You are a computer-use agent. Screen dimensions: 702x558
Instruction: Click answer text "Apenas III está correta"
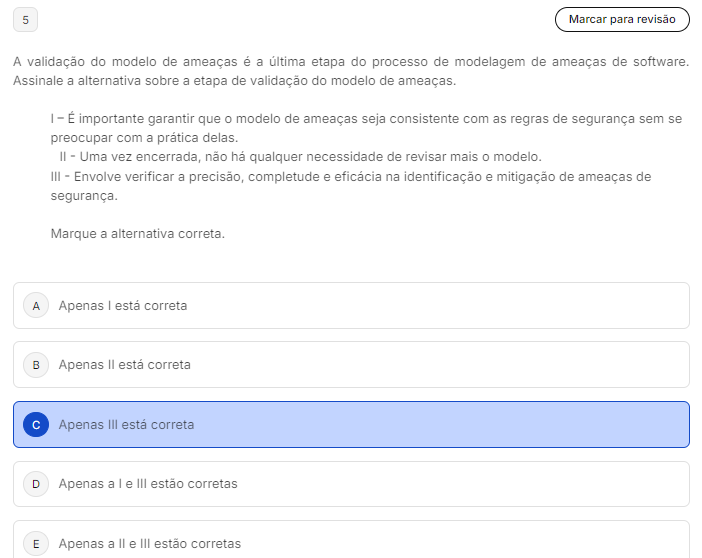tap(127, 425)
